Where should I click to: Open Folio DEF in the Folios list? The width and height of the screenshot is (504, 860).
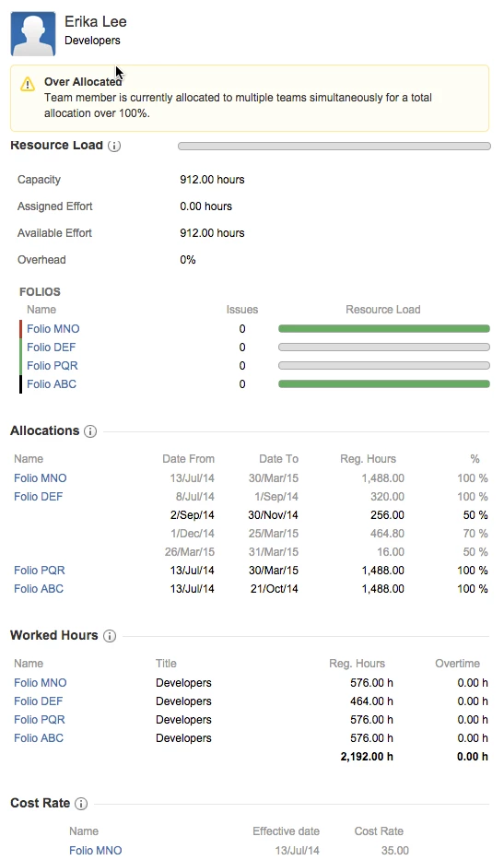(51, 348)
